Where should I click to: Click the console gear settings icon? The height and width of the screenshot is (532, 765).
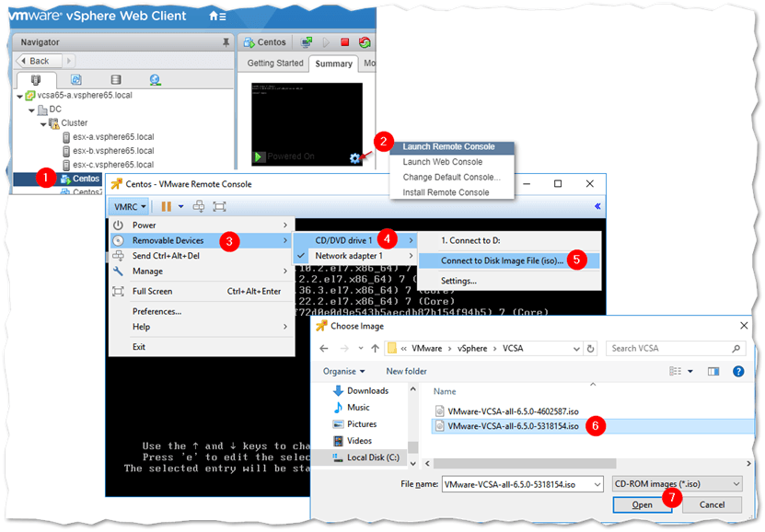coord(354,157)
